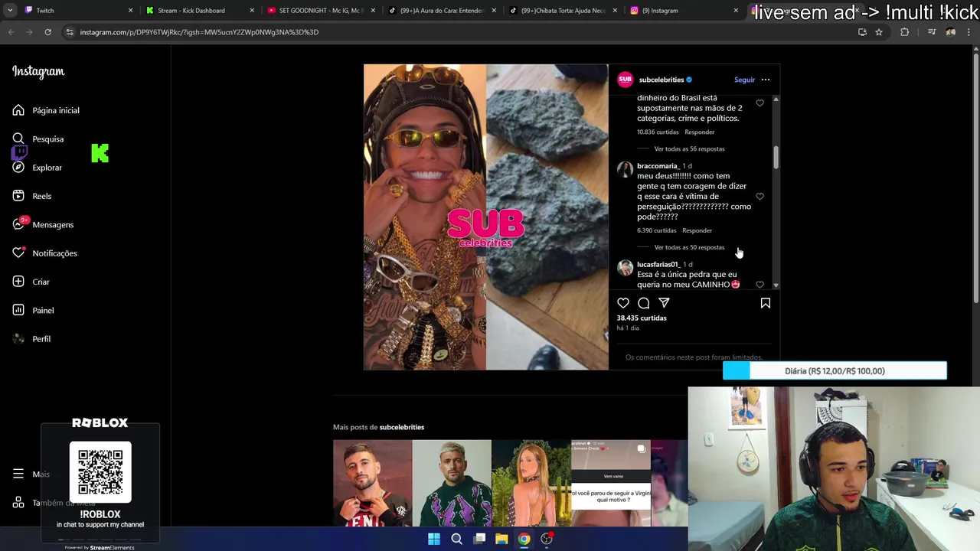Open subcelebrities link in 'Mais posts de'
The image size is (980, 551).
[x=402, y=427]
